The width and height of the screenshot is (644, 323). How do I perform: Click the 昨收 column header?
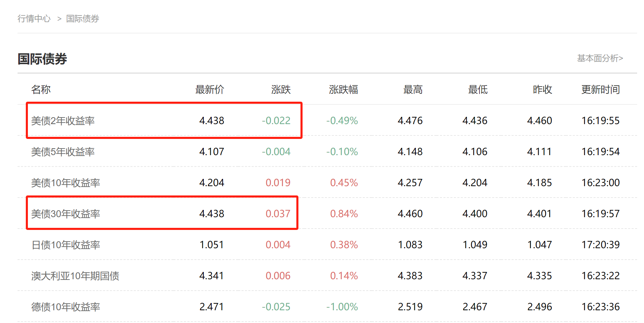[x=542, y=90]
